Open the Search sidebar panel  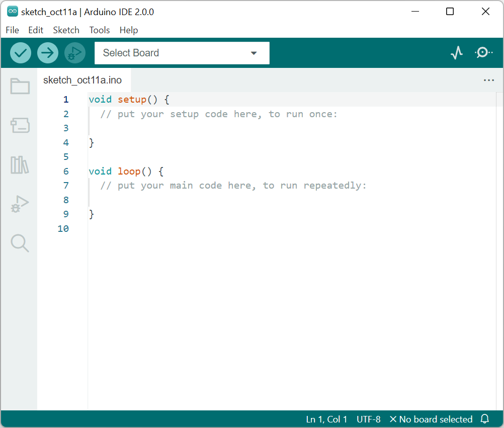20,243
